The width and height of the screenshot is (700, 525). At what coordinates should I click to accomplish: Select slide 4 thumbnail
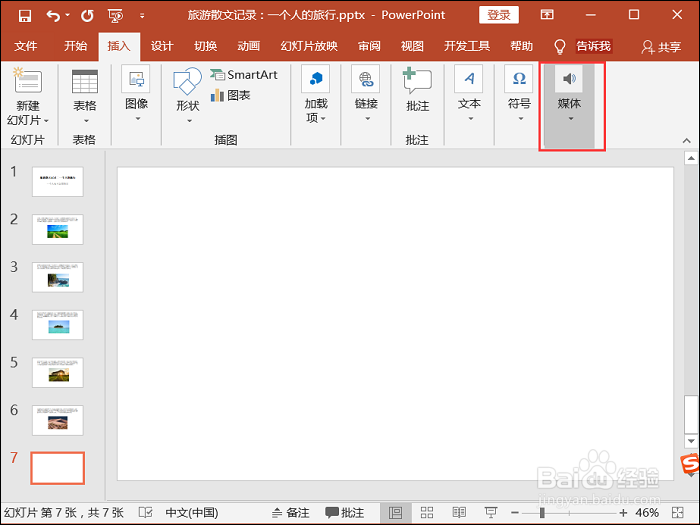point(58,325)
